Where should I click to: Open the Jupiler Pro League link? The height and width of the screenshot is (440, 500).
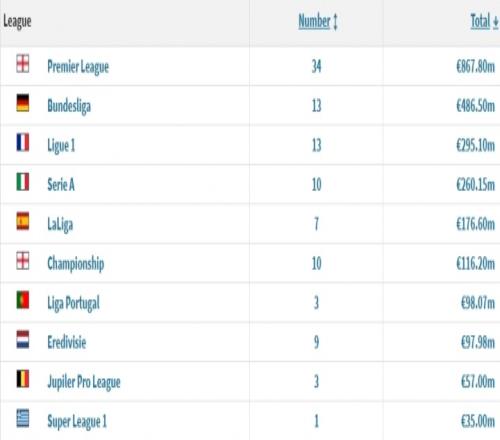click(x=84, y=382)
